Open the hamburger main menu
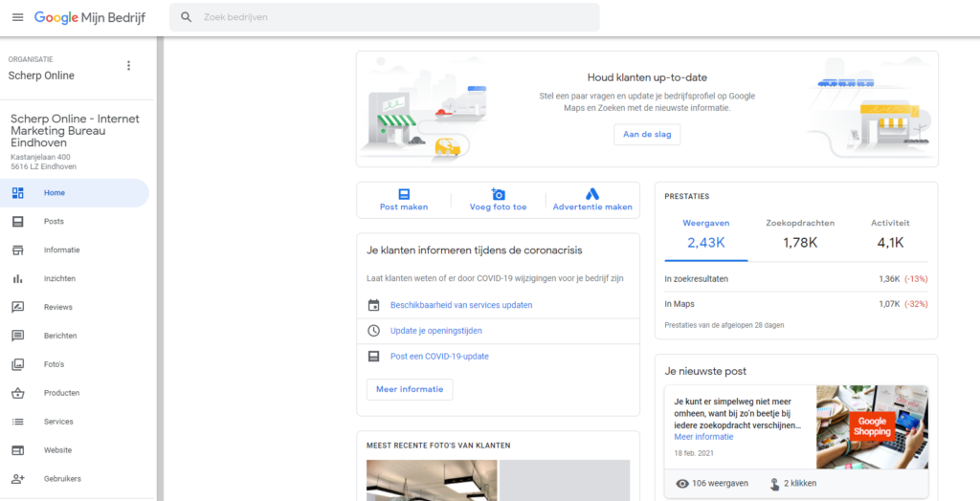Image resolution: width=980 pixels, height=501 pixels. [17, 17]
